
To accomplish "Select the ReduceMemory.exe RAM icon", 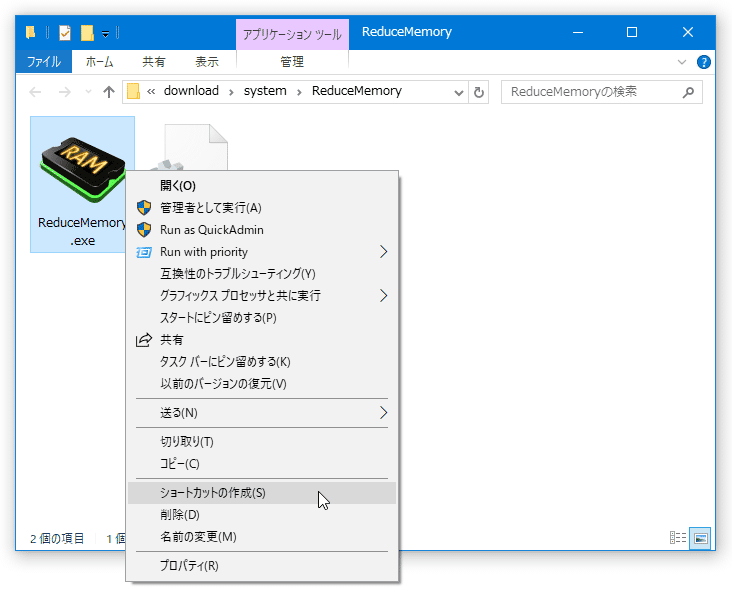I will [83, 169].
